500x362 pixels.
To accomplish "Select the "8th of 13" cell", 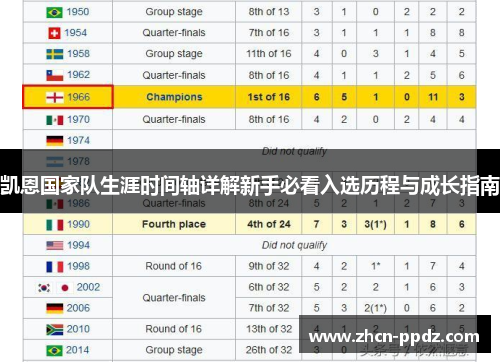I will pyautogui.click(x=269, y=12).
